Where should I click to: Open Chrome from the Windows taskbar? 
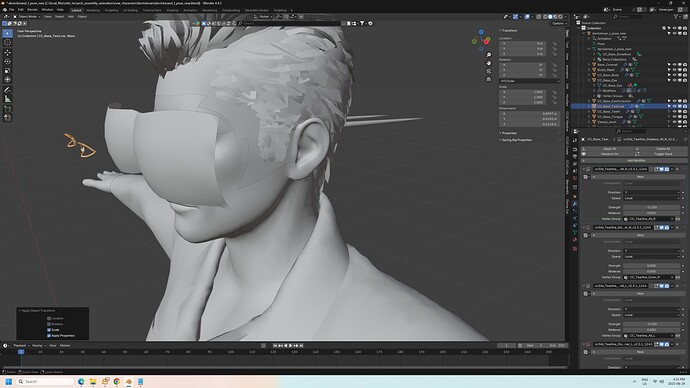pyautogui.click(x=117, y=381)
